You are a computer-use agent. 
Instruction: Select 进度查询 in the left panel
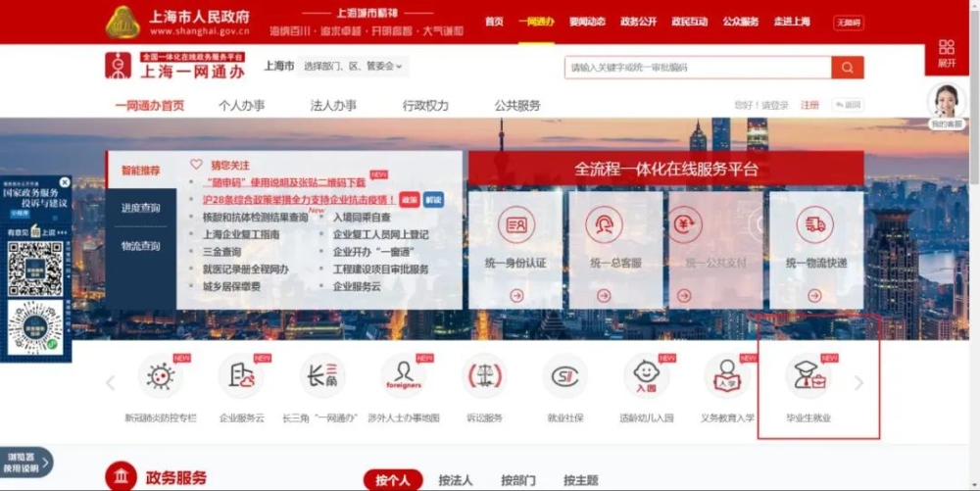pos(140,209)
